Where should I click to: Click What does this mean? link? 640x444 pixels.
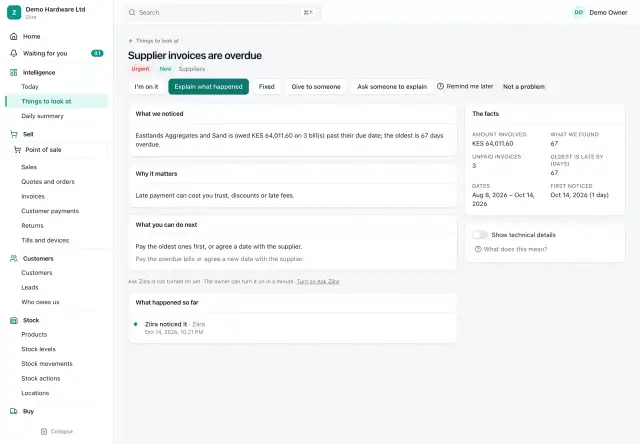[x=511, y=249]
